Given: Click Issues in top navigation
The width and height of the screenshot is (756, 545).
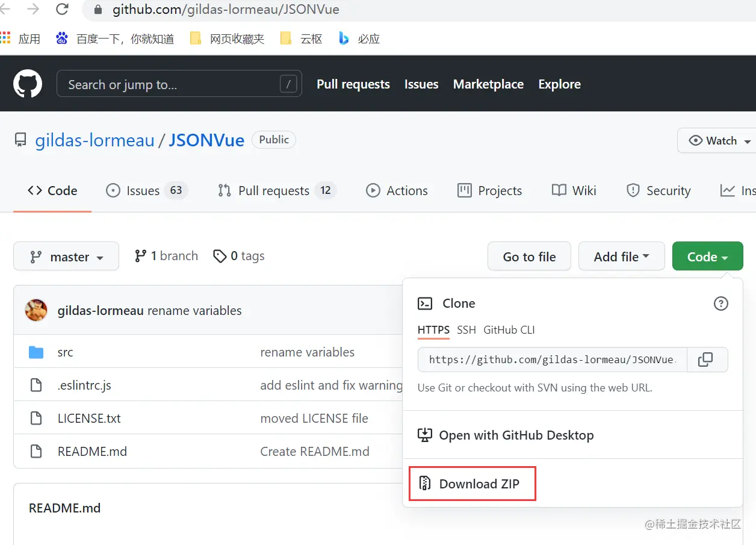Looking at the screenshot, I should (421, 84).
